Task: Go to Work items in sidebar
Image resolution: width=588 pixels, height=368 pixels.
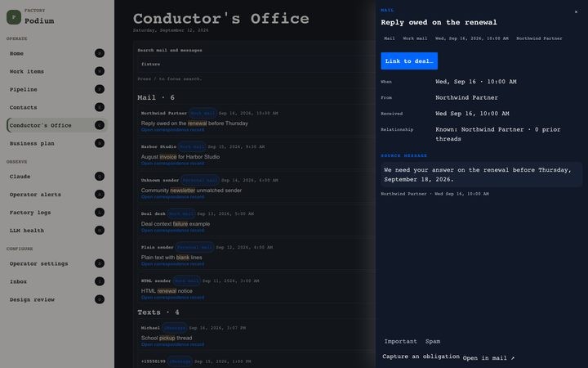Action: click(27, 72)
